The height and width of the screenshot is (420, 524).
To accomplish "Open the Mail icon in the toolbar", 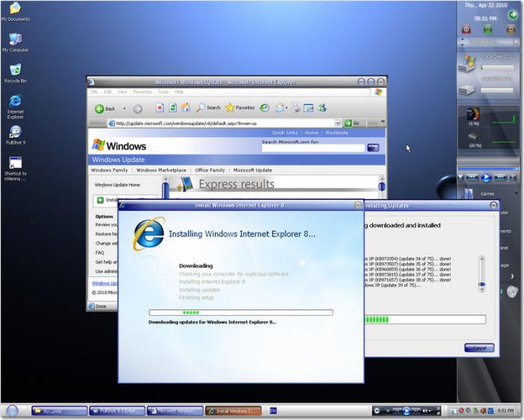I will 280,109.
